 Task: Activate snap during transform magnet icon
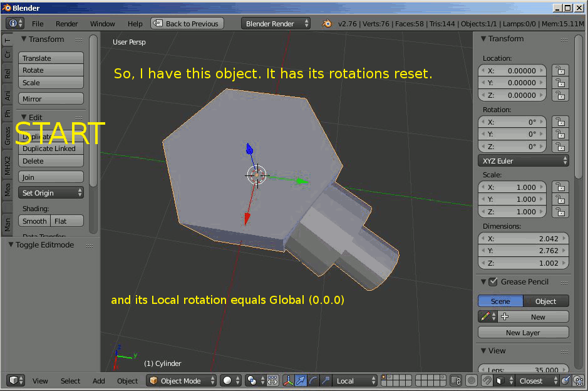click(x=487, y=380)
